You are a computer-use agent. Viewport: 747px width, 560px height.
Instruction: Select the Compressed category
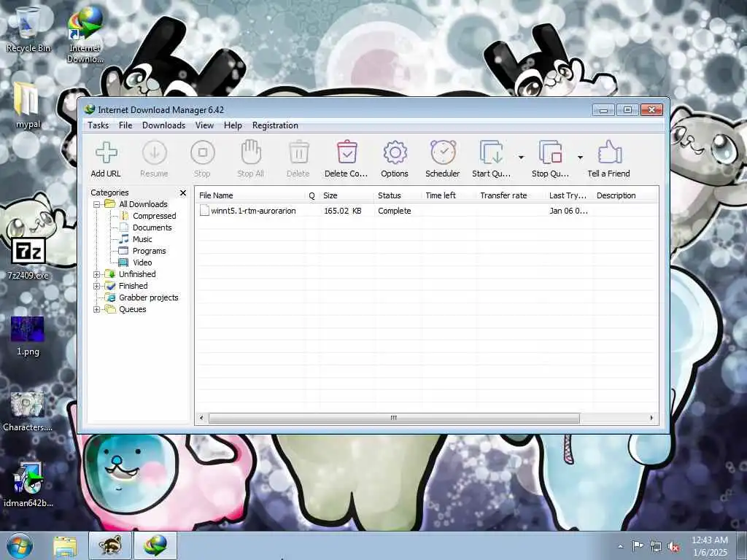tap(155, 216)
